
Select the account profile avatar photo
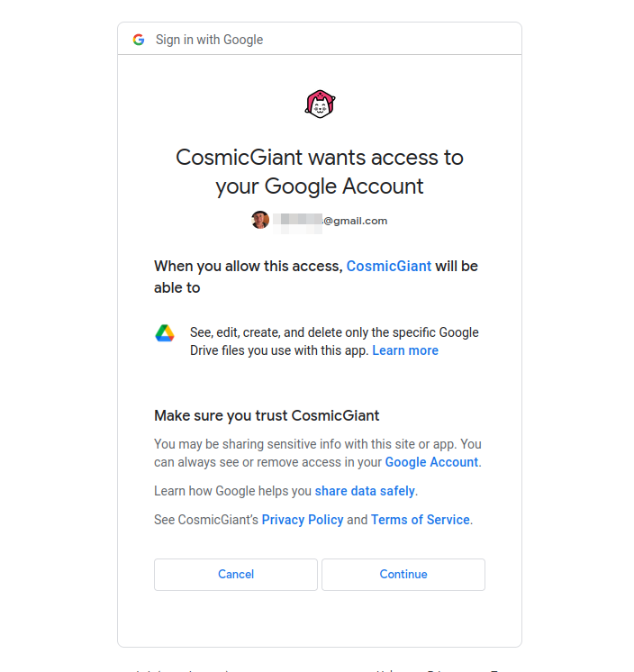260,221
